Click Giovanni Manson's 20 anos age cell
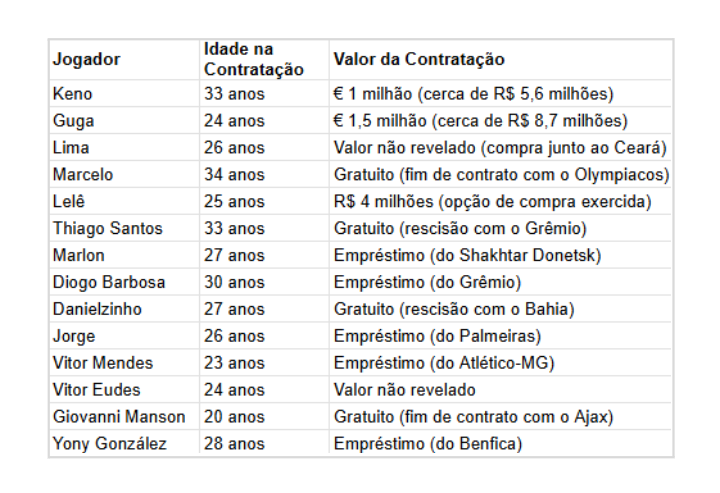 264,417
